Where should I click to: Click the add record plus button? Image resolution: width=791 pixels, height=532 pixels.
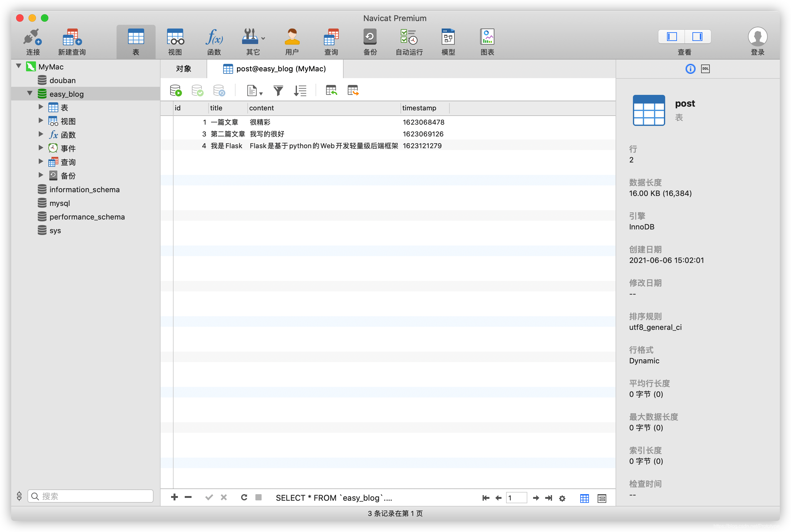click(174, 497)
